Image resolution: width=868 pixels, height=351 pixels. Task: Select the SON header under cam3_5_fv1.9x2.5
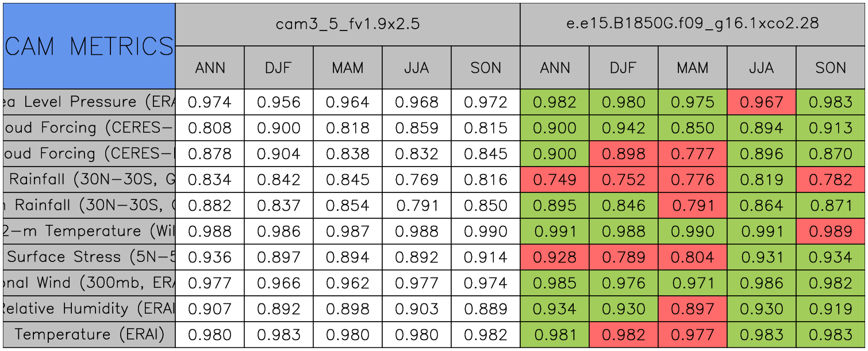(x=485, y=68)
